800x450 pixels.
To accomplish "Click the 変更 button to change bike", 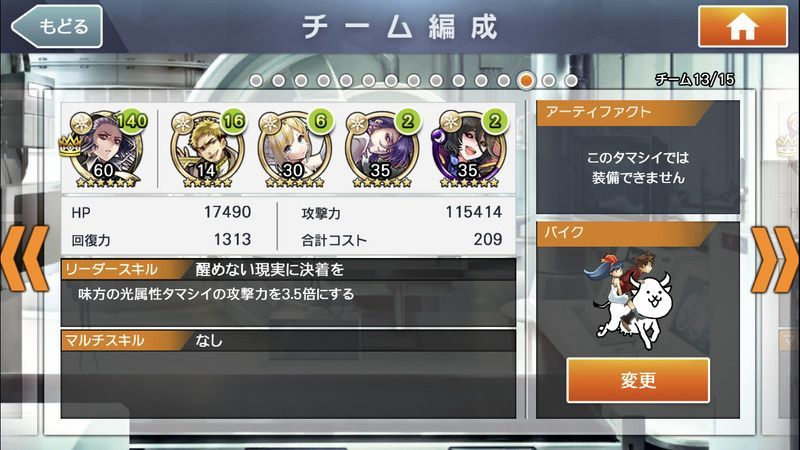I will (x=638, y=380).
